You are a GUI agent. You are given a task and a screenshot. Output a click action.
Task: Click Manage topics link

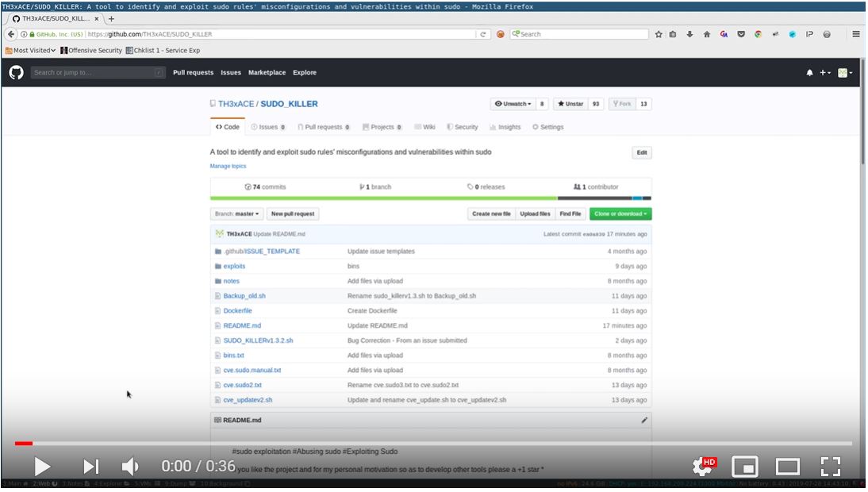228,166
